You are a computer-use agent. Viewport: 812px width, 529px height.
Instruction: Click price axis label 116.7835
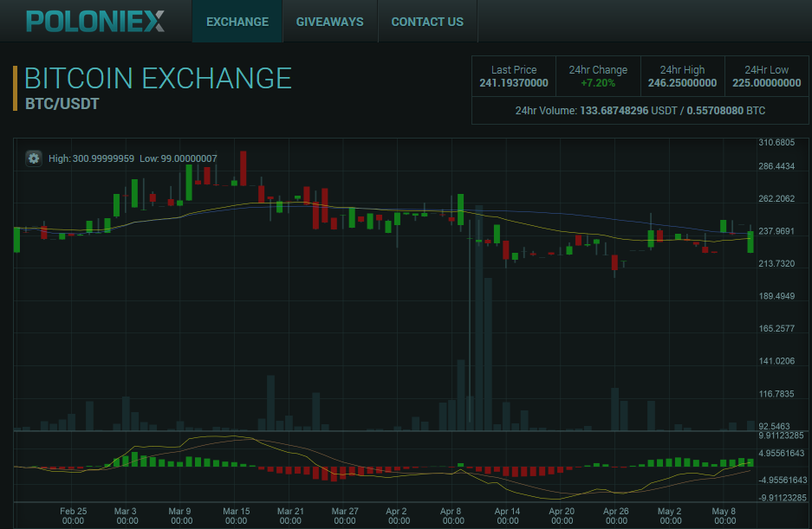[x=776, y=394]
